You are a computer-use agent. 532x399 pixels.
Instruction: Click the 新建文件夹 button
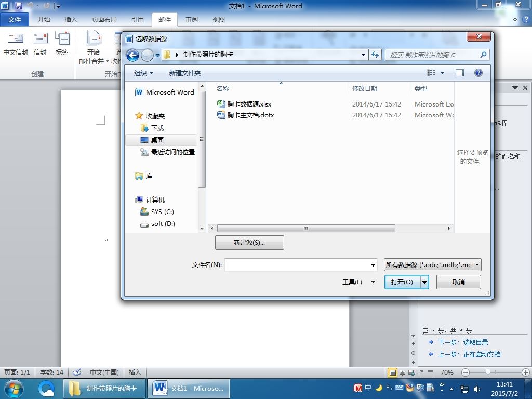point(185,73)
